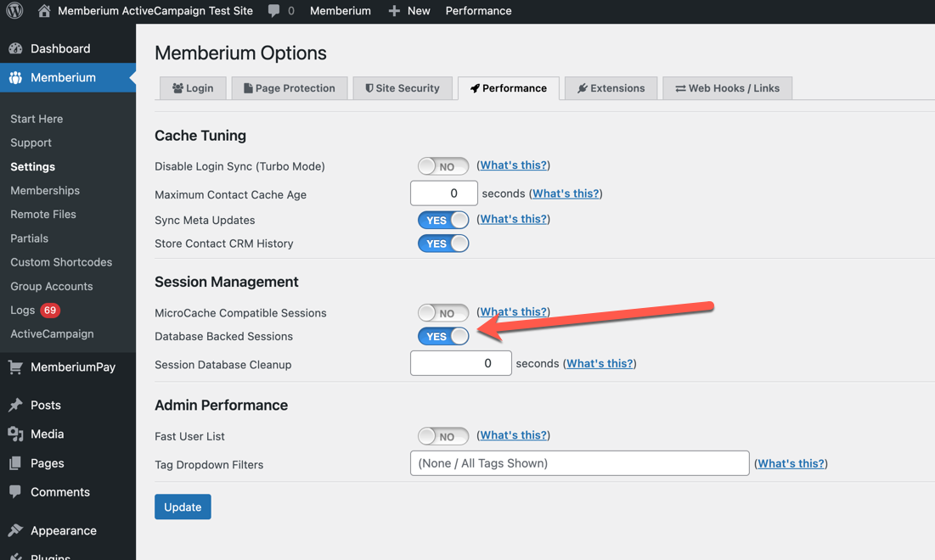935x560 pixels.
Task: Toggle Fast User List switch
Action: pyautogui.click(x=443, y=436)
